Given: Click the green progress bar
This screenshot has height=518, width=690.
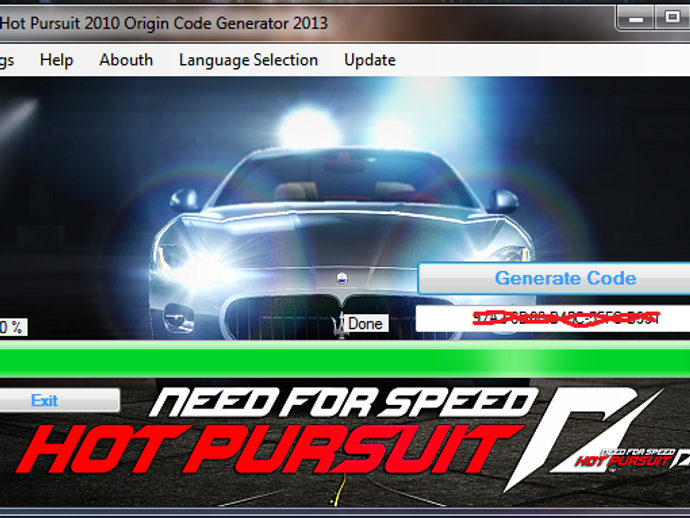Looking at the screenshot, I should click(x=345, y=360).
